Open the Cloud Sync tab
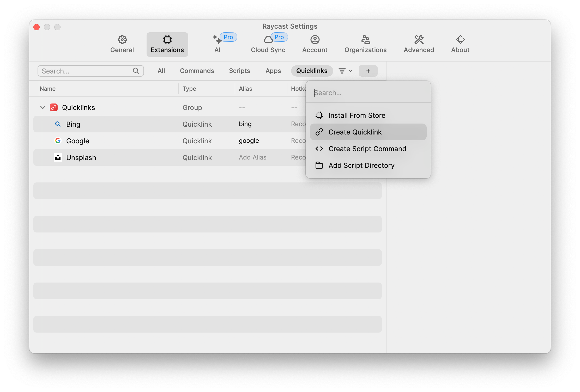The width and height of the screenshot is (580, 392). [x=268, y=44]
